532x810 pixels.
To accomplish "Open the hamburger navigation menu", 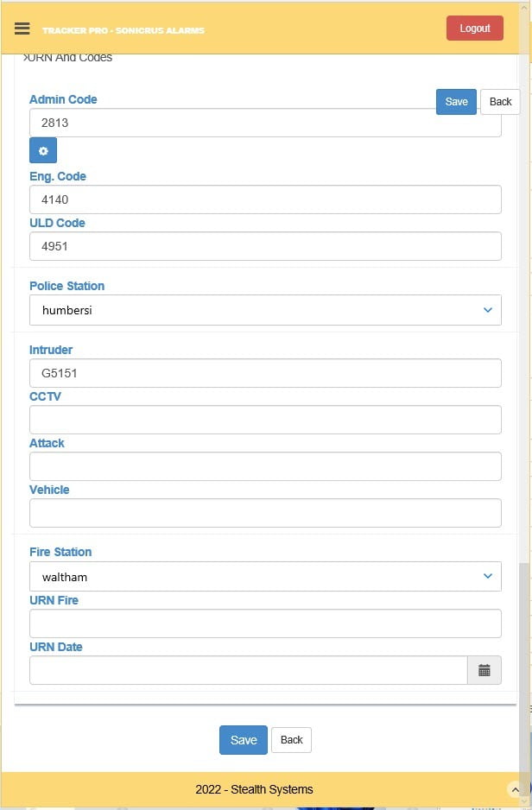I will (22, 28).
